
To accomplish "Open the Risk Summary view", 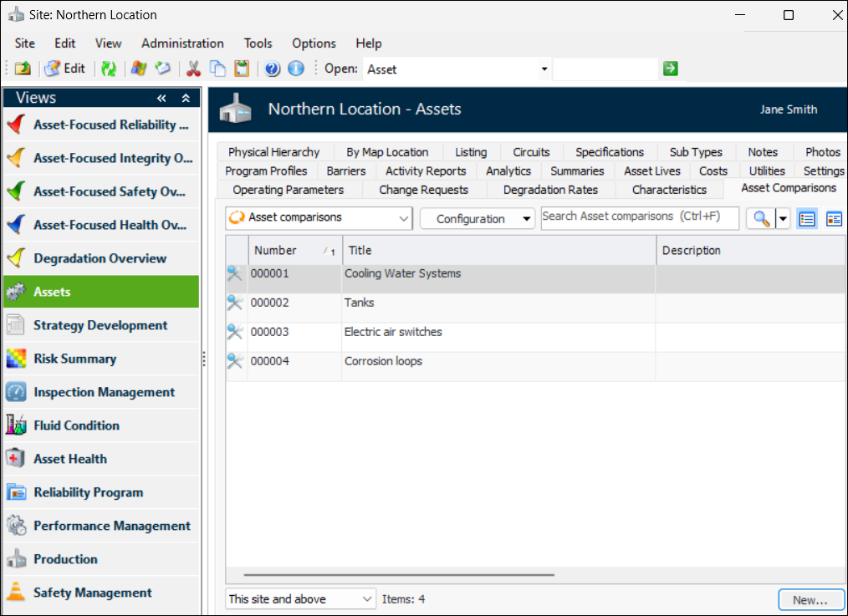I will tap(74, 359).
